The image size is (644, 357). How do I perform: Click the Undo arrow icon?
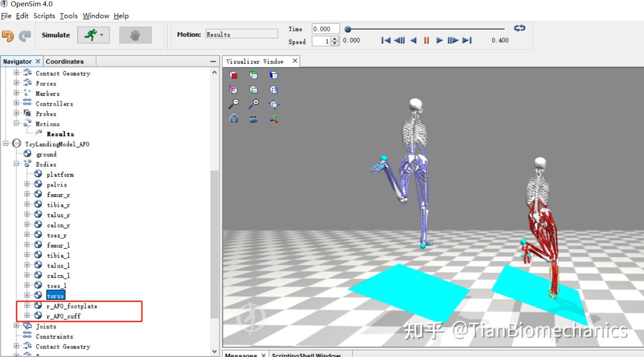(8, 36)
